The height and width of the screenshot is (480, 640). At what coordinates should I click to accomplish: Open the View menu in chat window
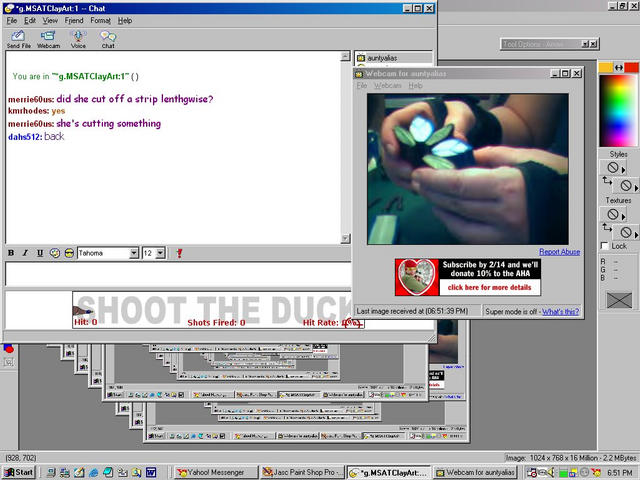50,20
